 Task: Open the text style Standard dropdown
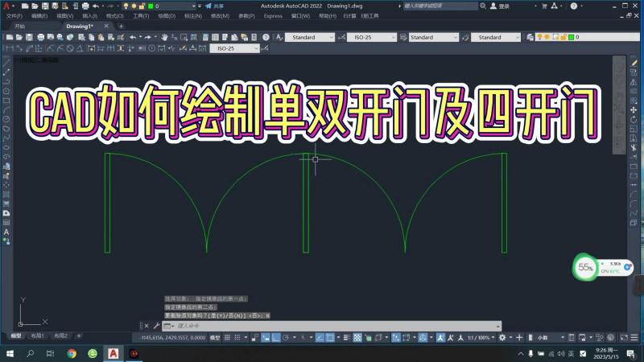(310, 37)
